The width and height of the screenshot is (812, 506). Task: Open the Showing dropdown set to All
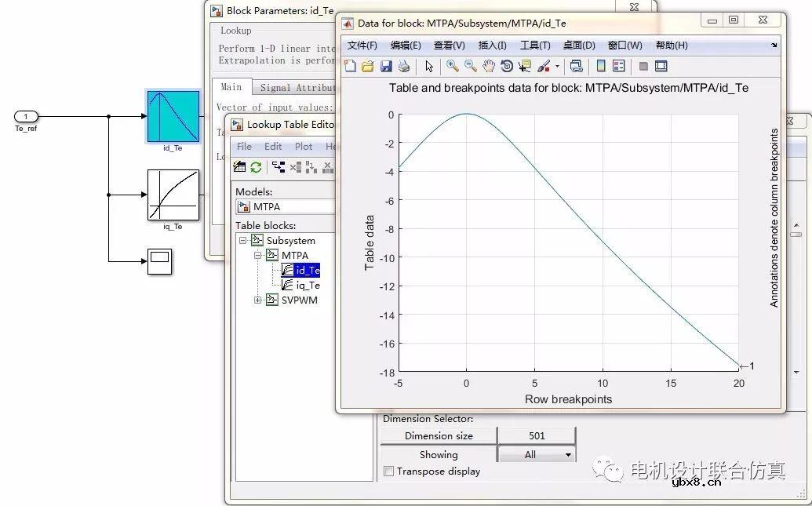coord(537,455)
